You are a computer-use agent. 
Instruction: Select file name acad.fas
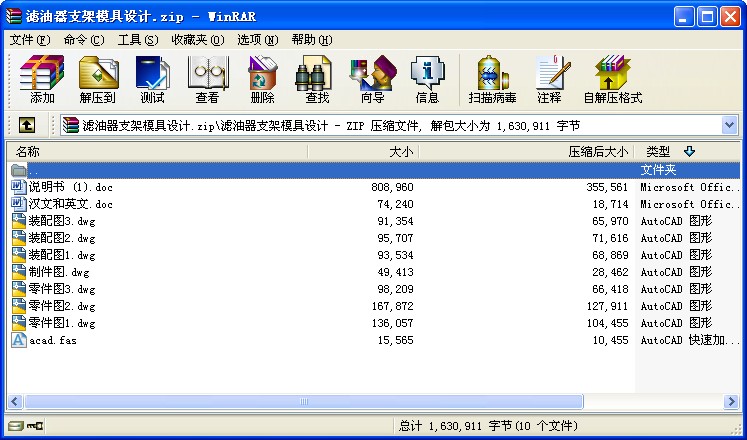click(x=53, y=340)
